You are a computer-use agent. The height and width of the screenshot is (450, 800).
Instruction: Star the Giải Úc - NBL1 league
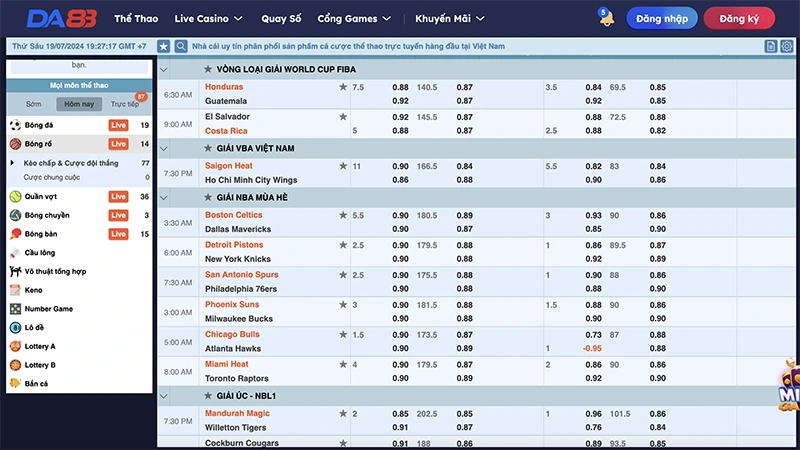tap(208, 395)
